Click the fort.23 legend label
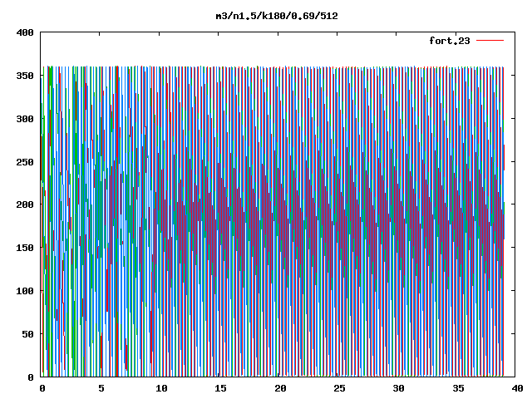This screenshot has width=532, height=399. [450, 41]
